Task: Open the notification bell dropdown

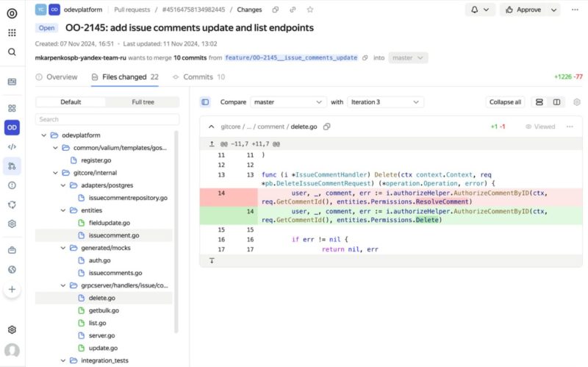Action: pos(480,10)
